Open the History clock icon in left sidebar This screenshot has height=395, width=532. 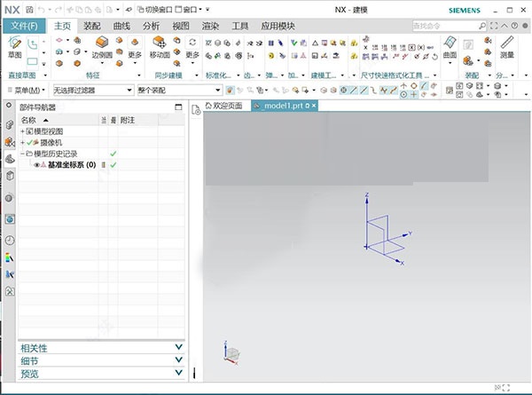click(10, 240)
